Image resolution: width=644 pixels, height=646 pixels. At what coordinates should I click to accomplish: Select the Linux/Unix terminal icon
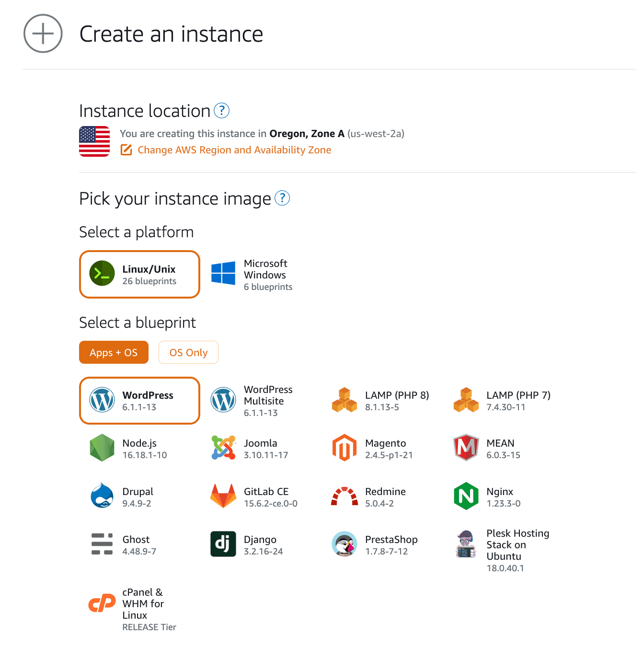pyautogui.click(x=102, y=274)
